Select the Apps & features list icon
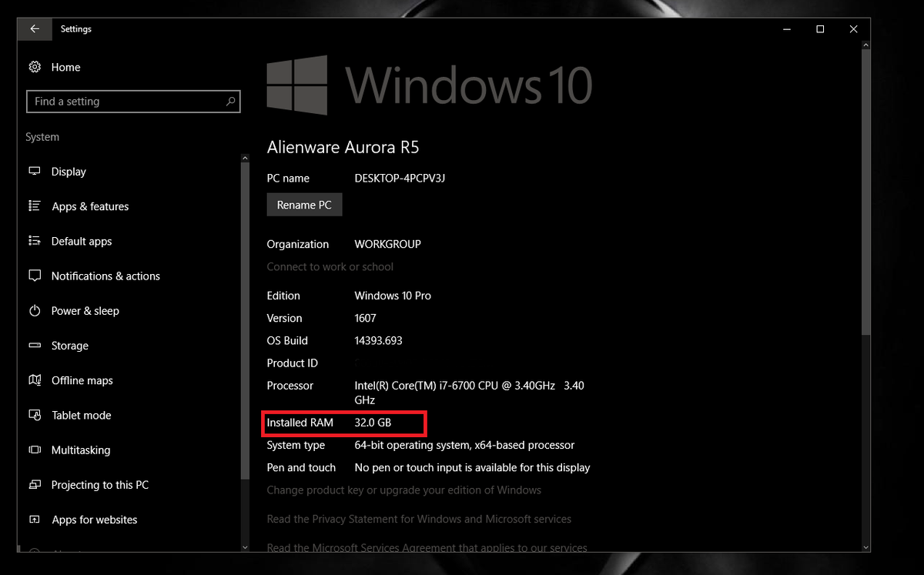The image size is (924, 575). (x=35, y=206)
